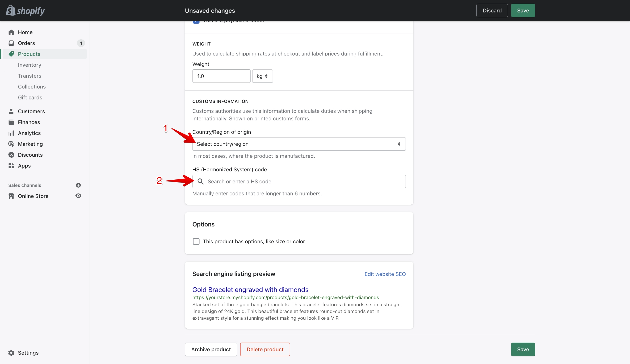The height and width of the screenshot is (364, 630).
Task: Open the Home menu item
Action: [x=25, y=32]
